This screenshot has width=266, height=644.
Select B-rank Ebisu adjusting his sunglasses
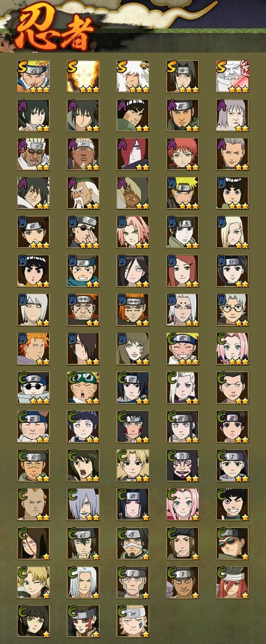tap(83, 232)
